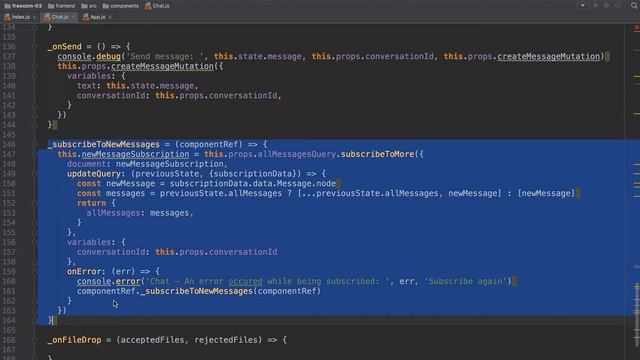Image resolution: width=640 pixels, height=360 pixels.
Task: Collapse the return block at line 152
Action: click(x=35, y=203)
